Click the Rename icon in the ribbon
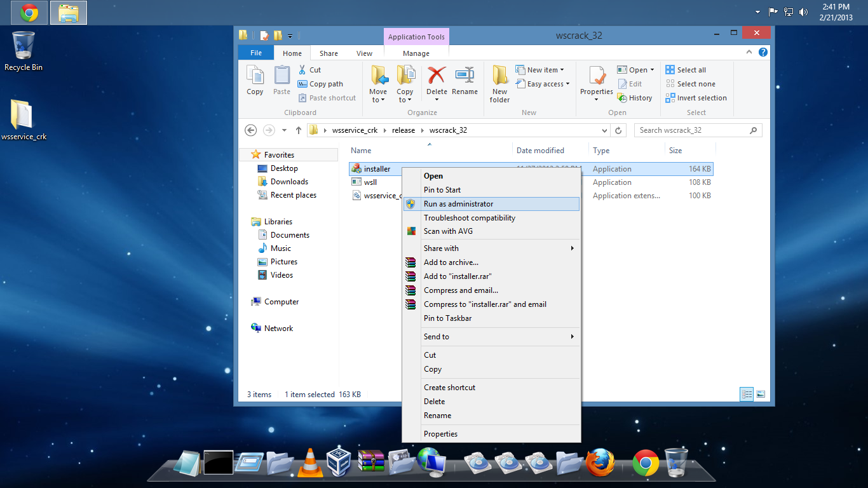Viewport: 868px width, 488px height. 465,81
